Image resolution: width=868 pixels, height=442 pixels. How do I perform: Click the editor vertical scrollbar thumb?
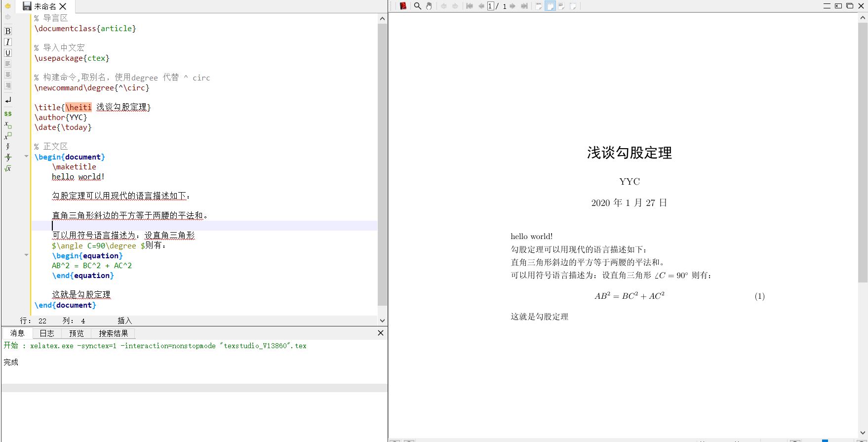pyautogui.click(x=382, y=164)
